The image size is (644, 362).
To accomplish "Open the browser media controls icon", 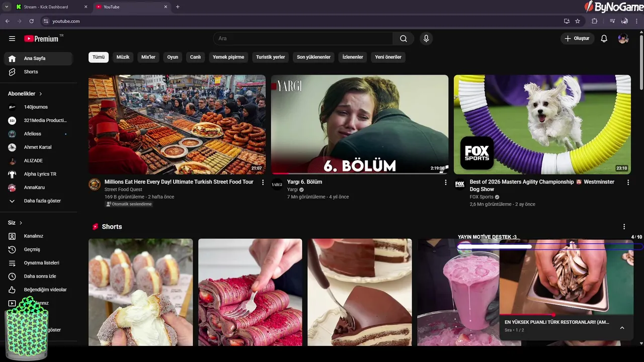I will click(612, 21).
